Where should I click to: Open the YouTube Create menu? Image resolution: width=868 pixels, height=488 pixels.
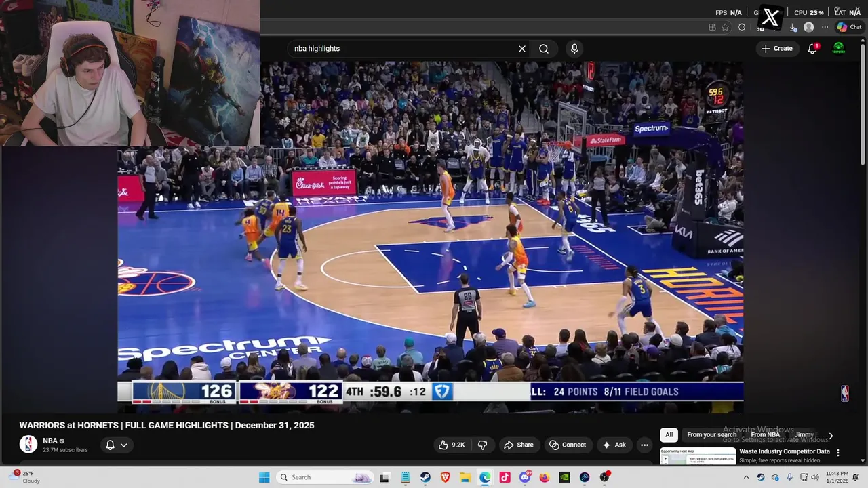pos(776,49)
